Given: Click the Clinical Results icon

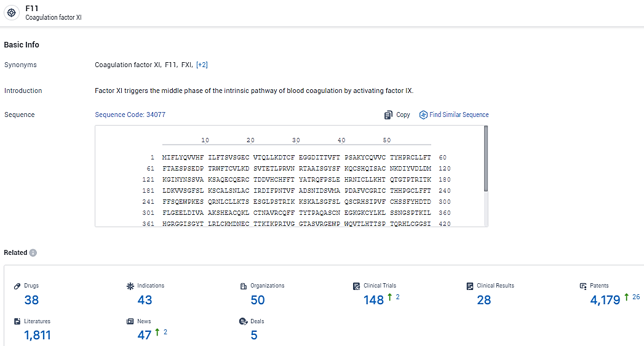Looking at the screenshot, I should 470,286.
